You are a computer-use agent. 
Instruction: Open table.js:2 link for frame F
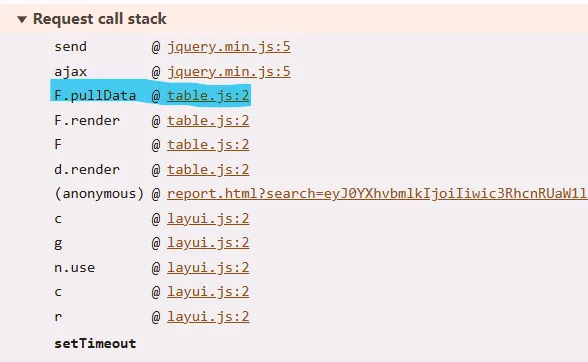pyautogui.click(x=208, y=145)
